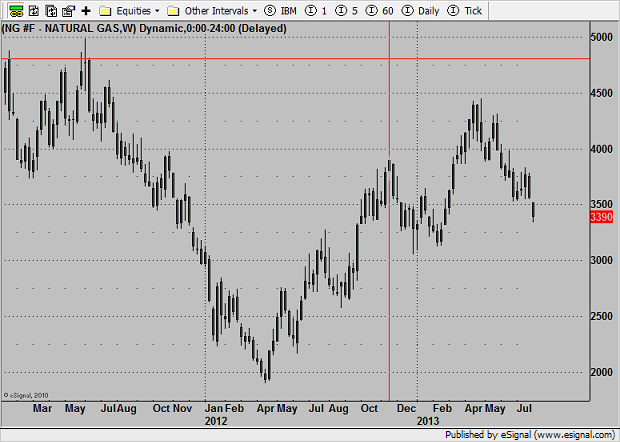
Task: Click the Jan label on time axis
Action: coord(214,408)
